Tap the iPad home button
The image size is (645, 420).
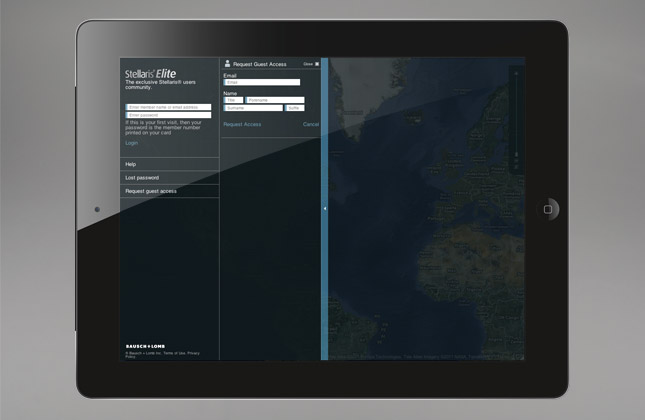(548, 209)
